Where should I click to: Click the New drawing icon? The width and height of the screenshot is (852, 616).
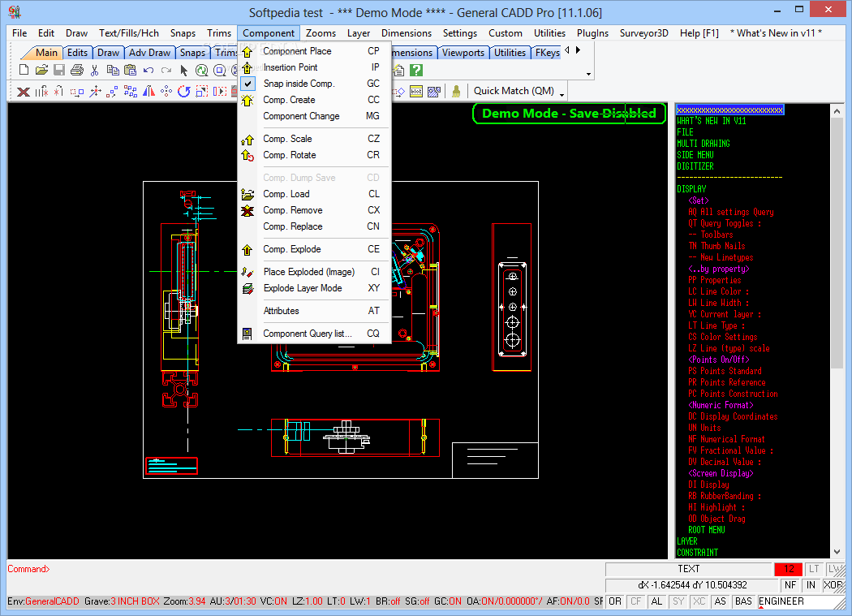24,70
